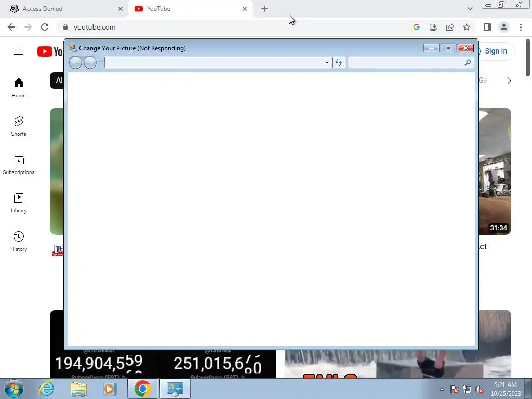This screenshot has width=532, height=399.
Task: Open Subscriptions in the YouTube sidebar
Action: pyautogui.click(x=19, y=165)
